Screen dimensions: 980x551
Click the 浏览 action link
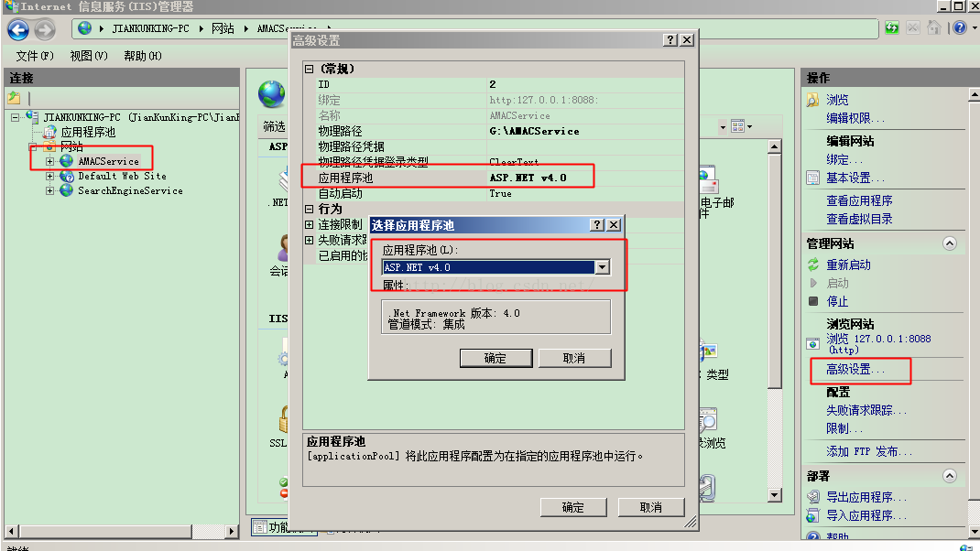[x=837, y=100]
